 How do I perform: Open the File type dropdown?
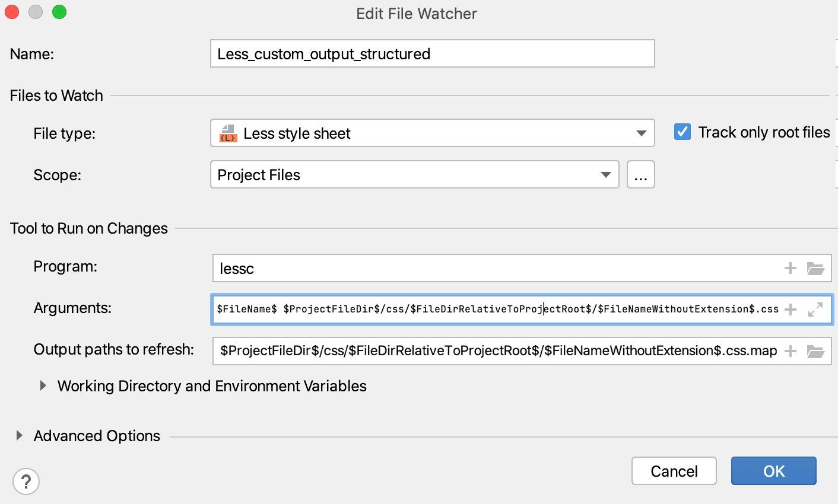(641, 133)
